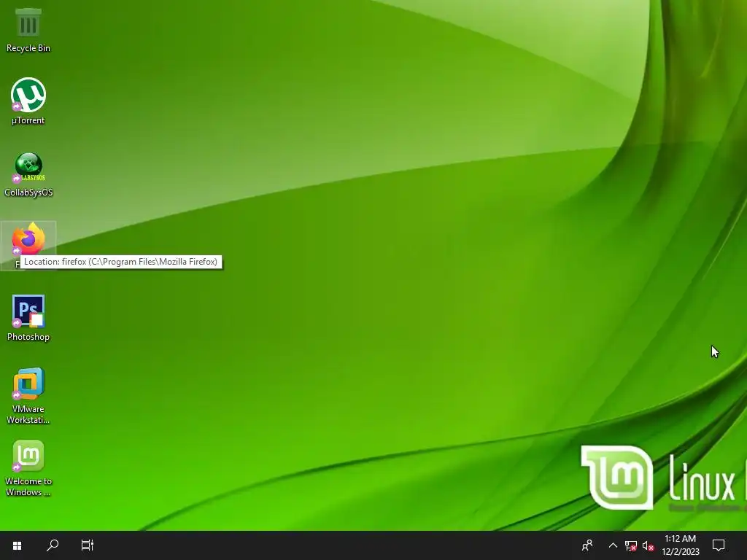
Task: Open the Start menu button
Action: tap(18, 545)
